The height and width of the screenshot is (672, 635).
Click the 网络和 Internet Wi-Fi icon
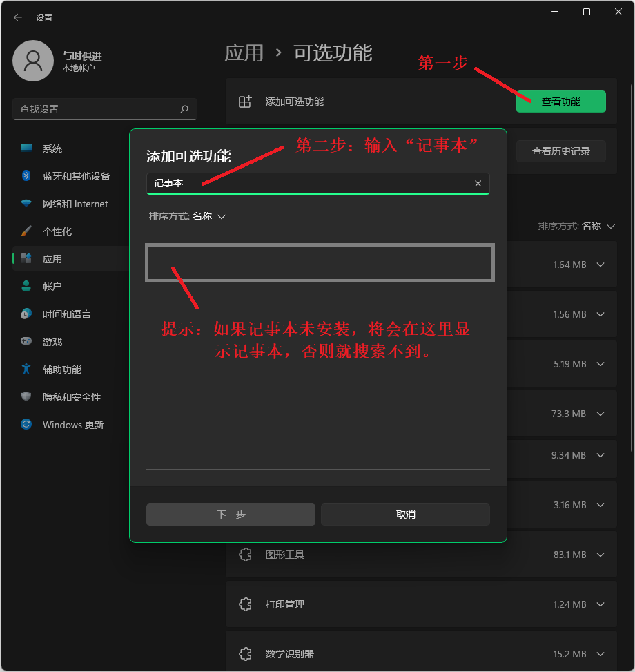click(26, 204)
